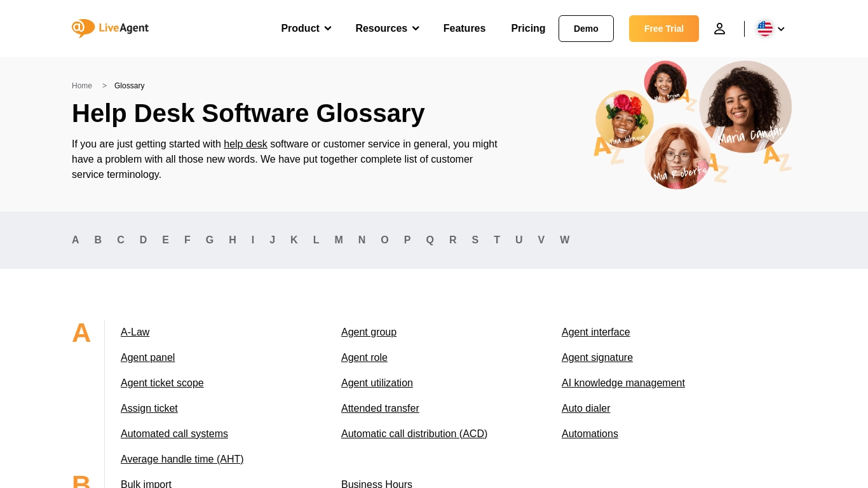
Task: Open Automatic call distribution (ACD) entry
Action: [414, 434]
